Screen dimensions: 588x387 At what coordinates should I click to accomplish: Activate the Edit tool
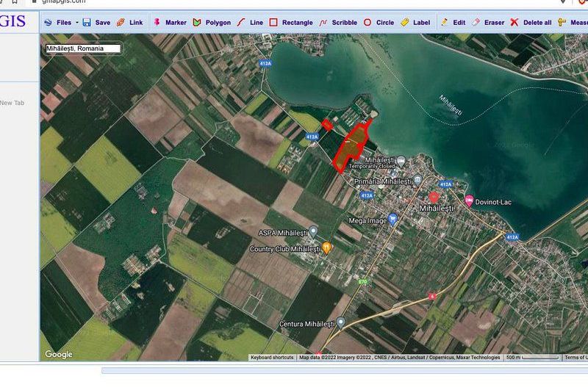pos(453,23)
